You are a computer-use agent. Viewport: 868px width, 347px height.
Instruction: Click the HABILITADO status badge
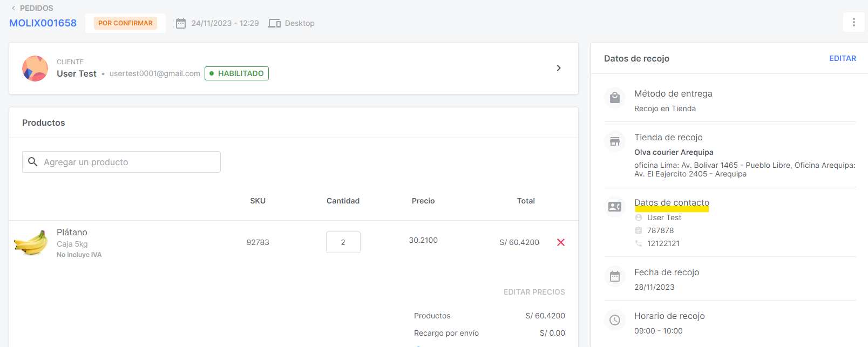(236, 73)
